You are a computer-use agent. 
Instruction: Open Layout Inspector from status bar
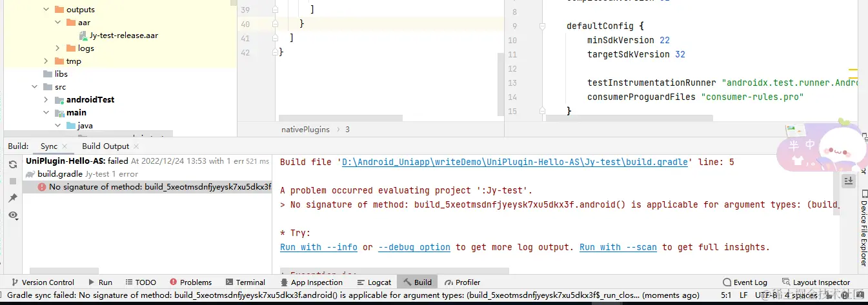tap(816, 282)
